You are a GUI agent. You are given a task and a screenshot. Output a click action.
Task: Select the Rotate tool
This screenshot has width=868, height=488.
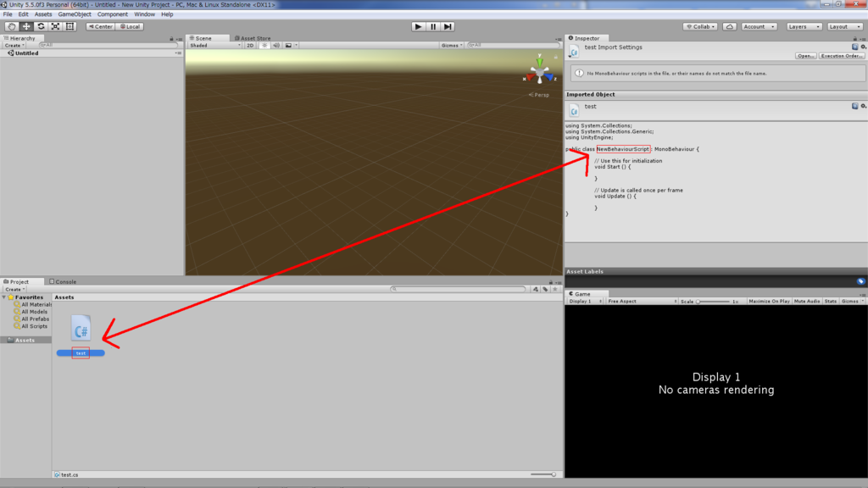[41, 26]
